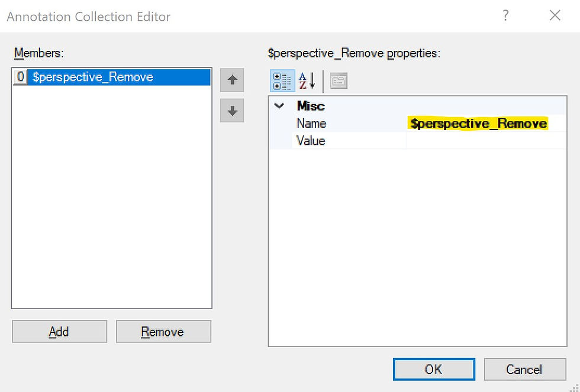Confirm changes with OK
The width and height of the screenshot is (580, 392).
[434, 369]
